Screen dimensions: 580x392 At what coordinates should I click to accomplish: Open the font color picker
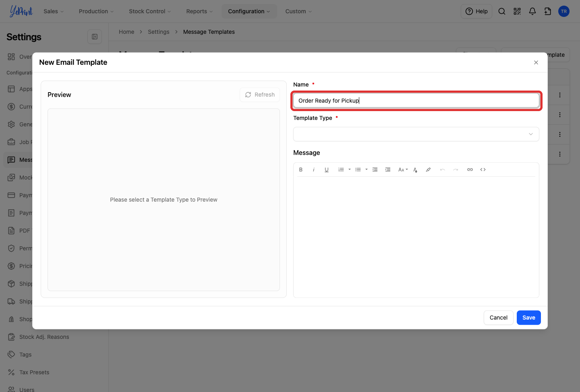(415, 170)
